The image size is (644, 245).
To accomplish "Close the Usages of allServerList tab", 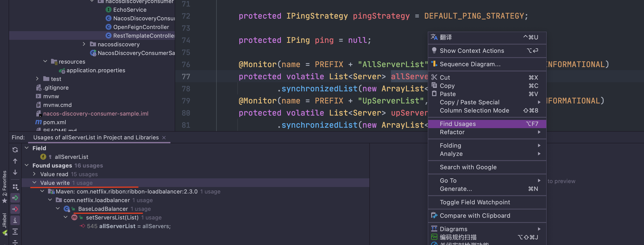I will [164, 138].
